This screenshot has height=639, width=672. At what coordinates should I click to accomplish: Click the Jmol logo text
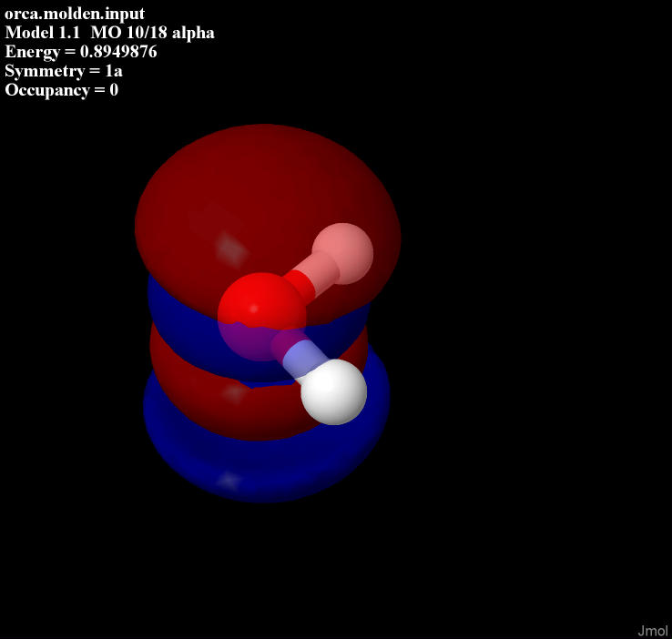(652, 631)
